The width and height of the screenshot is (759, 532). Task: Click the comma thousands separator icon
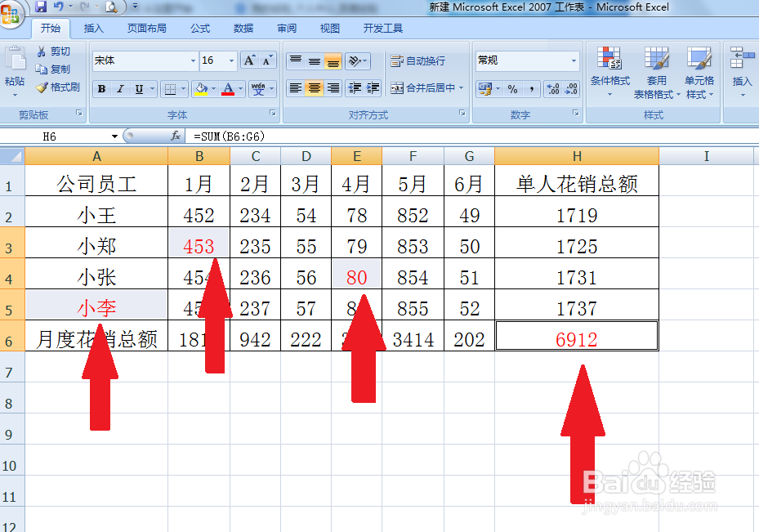(x=532, y=88)
